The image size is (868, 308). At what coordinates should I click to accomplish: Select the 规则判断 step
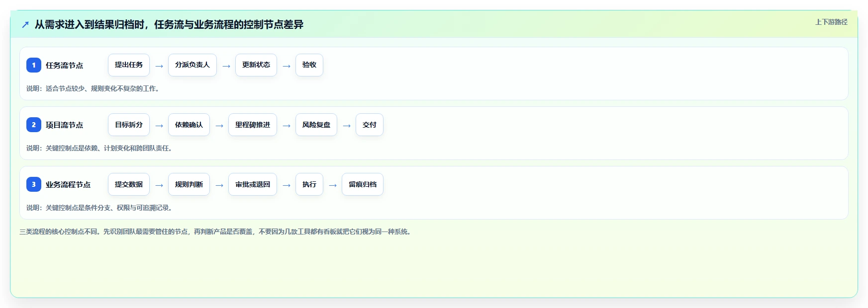(x=189, y=184)
